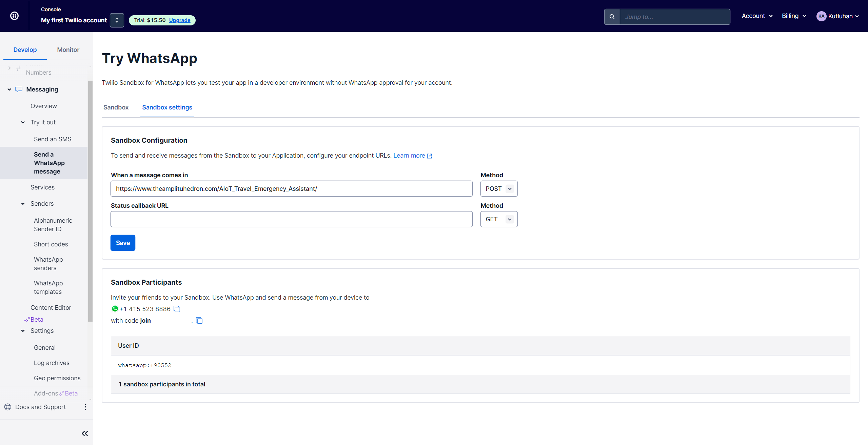Image resolution: width=868 pixels, height=445 pixels.
Task: Open Add-ons Beta
Action: (56, 393)
